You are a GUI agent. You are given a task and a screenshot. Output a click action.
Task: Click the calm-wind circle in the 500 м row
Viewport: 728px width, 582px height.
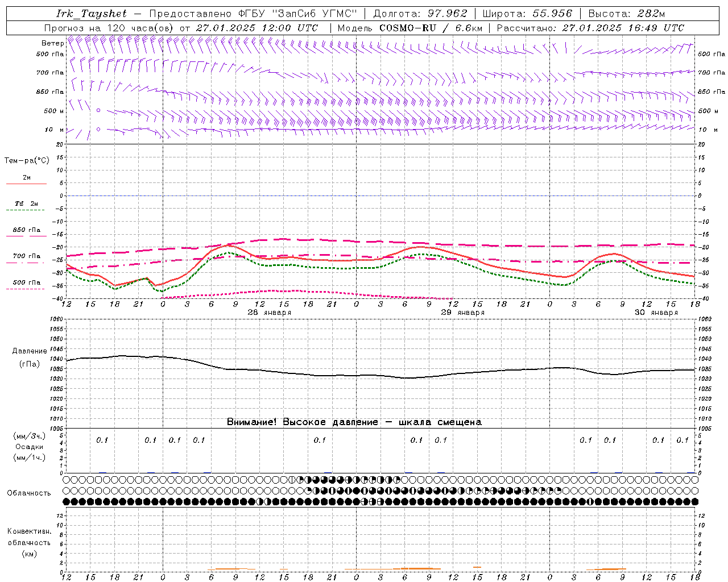tap(98, 110)
